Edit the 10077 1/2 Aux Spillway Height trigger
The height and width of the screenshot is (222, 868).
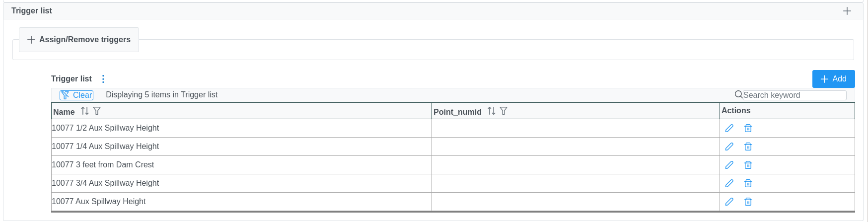coord(729,128)
